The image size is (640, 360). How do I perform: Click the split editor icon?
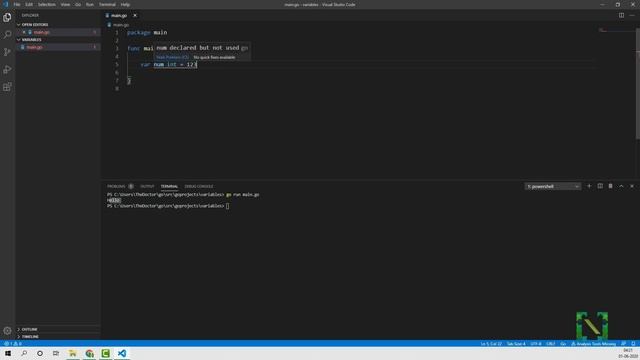[621, 16]
